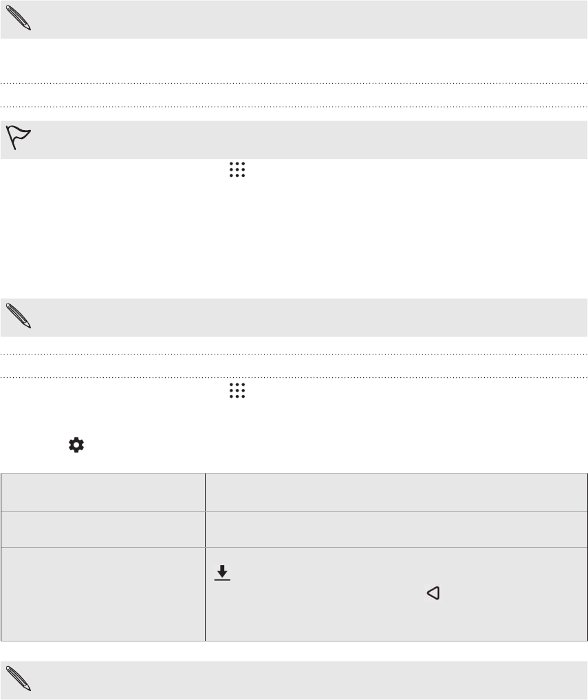The width and height of the screenshot is (588, 700).
Task: Click the heading area between upper dotted lines
Action: tap(294, 95)
